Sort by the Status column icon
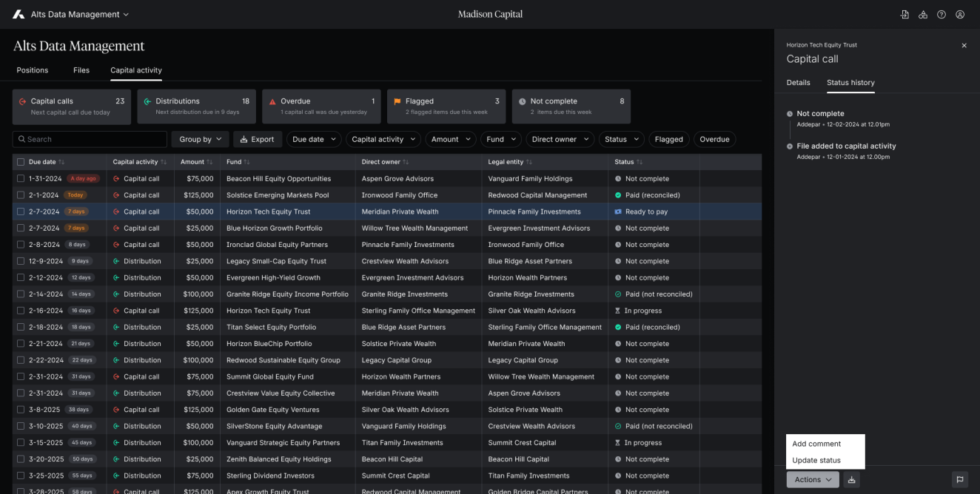Image resolution: width=980 pixels, height=494 pixels. click(640, 162)
